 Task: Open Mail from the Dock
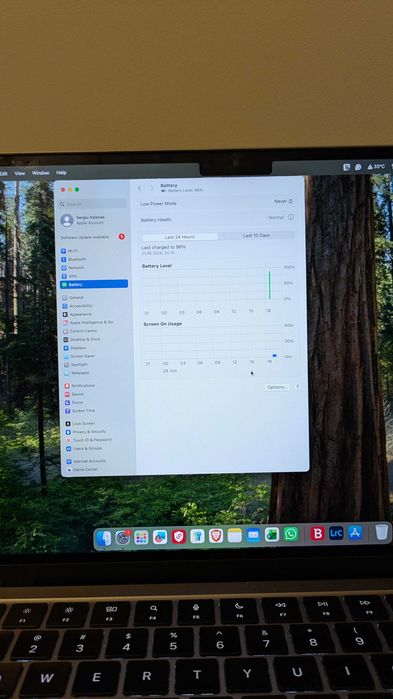[254, 535]
